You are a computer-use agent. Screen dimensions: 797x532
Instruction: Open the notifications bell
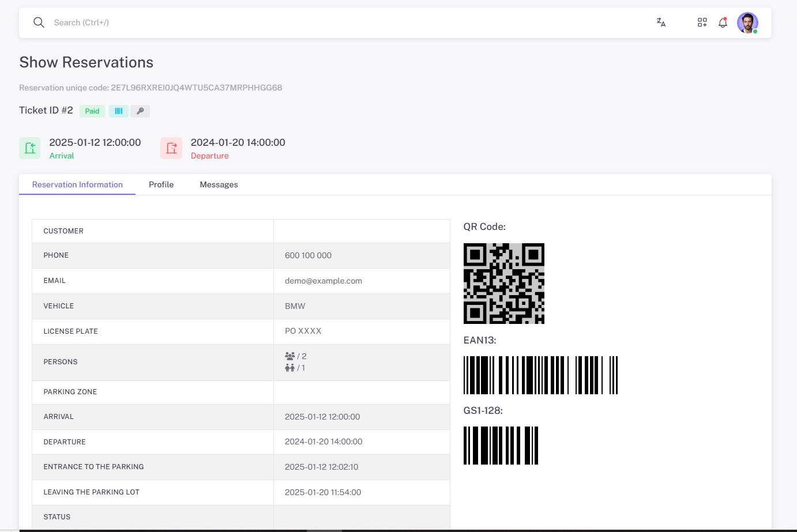click(723, 22)
